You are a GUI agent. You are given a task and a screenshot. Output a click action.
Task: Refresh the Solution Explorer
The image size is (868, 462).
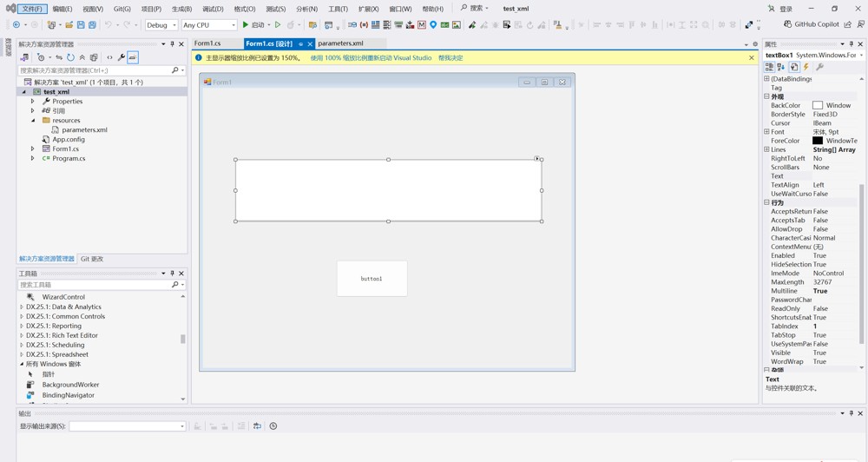coord(70,57)
